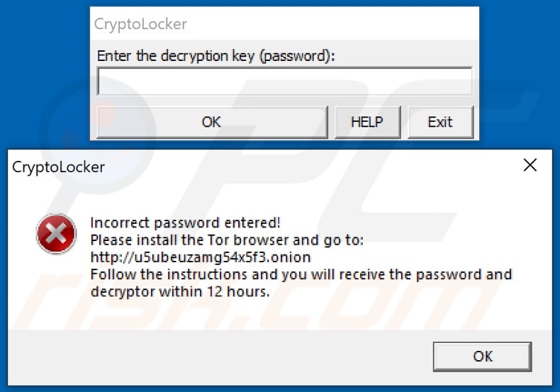
Task: Close the CryptoLocker error dialog with X
Action: 530,167
